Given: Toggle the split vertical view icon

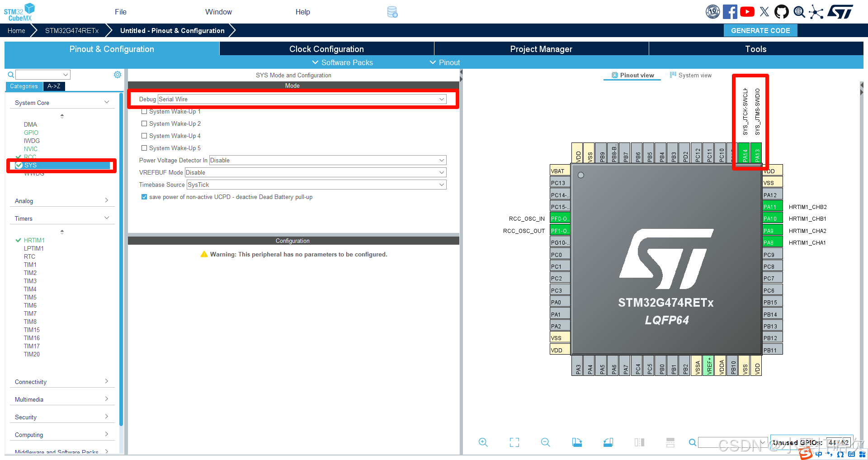Looking at the screenshot, I should pos(639,442).
